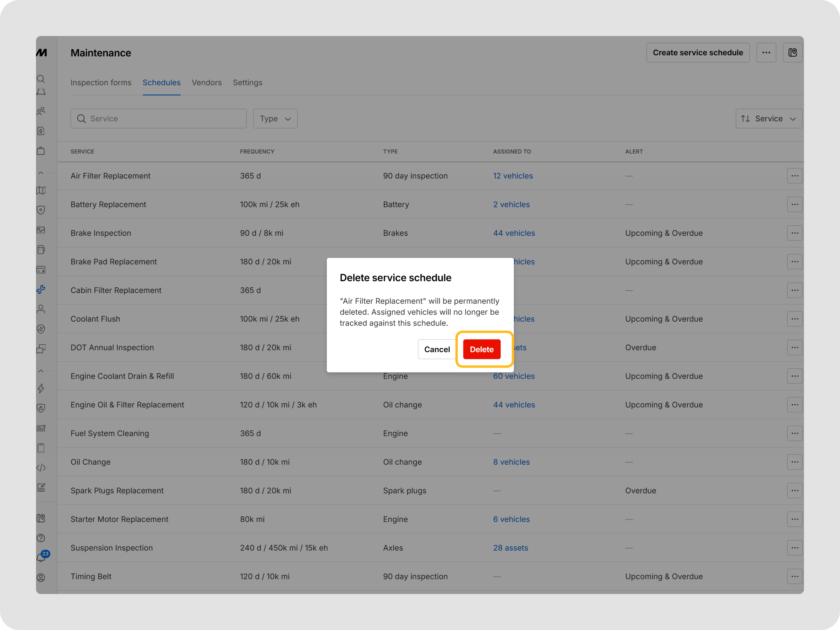This screenshot has height=630, width=840.
Task: Click the SERVICE column header
Action: pyautogui.click(x=82, y=151)
